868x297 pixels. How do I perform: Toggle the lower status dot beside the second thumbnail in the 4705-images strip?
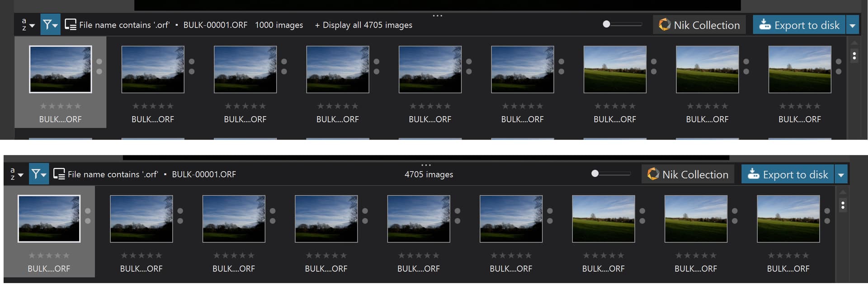pos(180,221)
